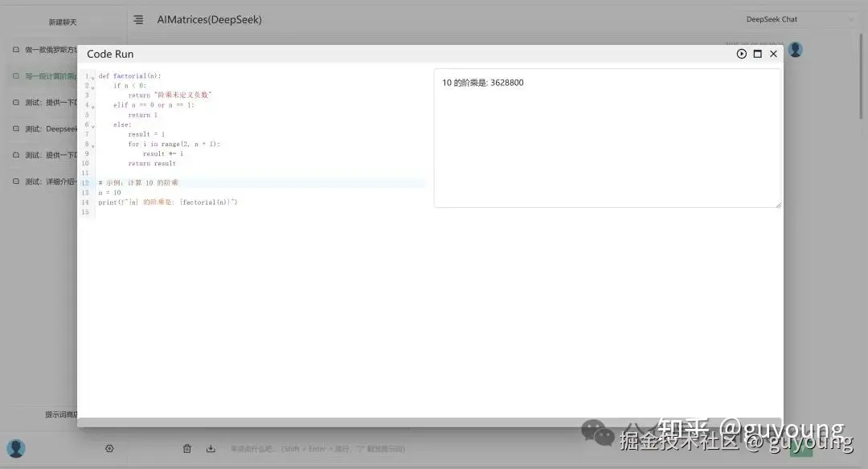Place cursor on line 5 return 1
Screen dimensions: 868x469
pos(143,115)
